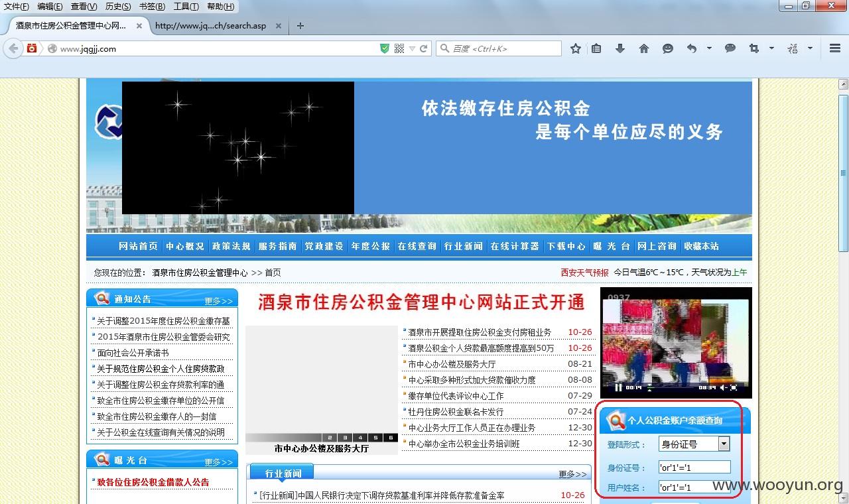The image size is (849, 504).
Task: Expand the address bar history dropdown arrow
Action: coord(412,48)
